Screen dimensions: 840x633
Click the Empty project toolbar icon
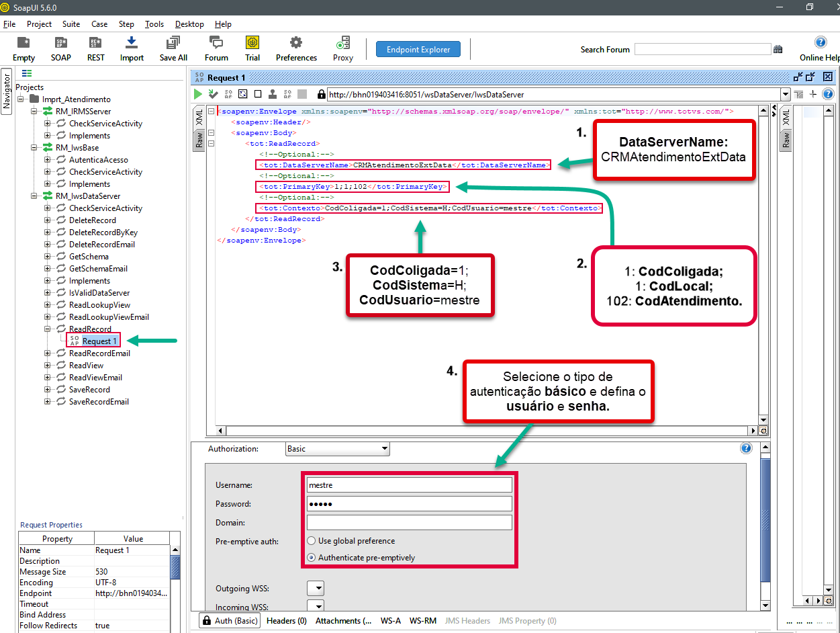coord(24,43)
